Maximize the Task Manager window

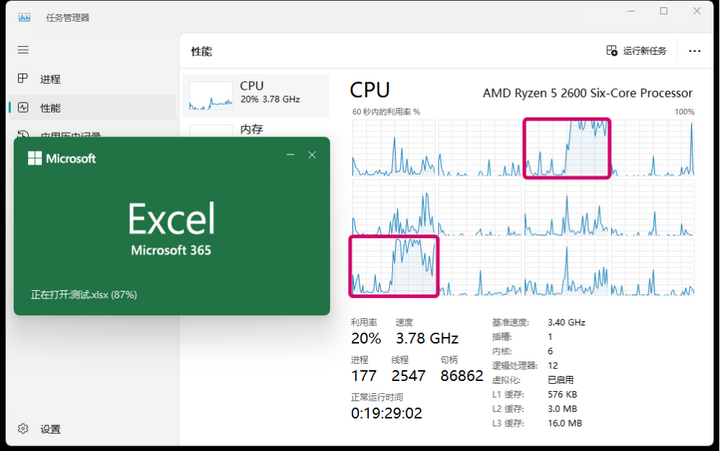click(664, 11)
